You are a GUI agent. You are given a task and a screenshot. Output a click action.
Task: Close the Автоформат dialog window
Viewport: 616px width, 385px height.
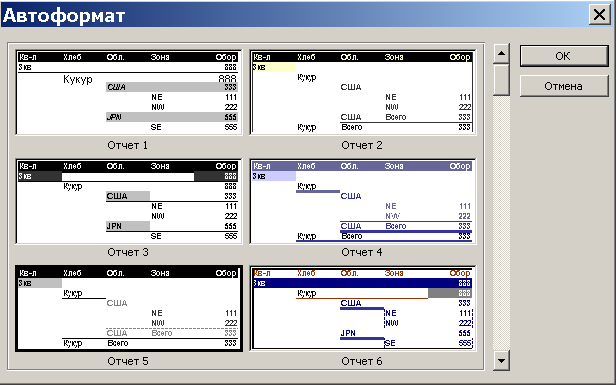[x=599, y=15]
